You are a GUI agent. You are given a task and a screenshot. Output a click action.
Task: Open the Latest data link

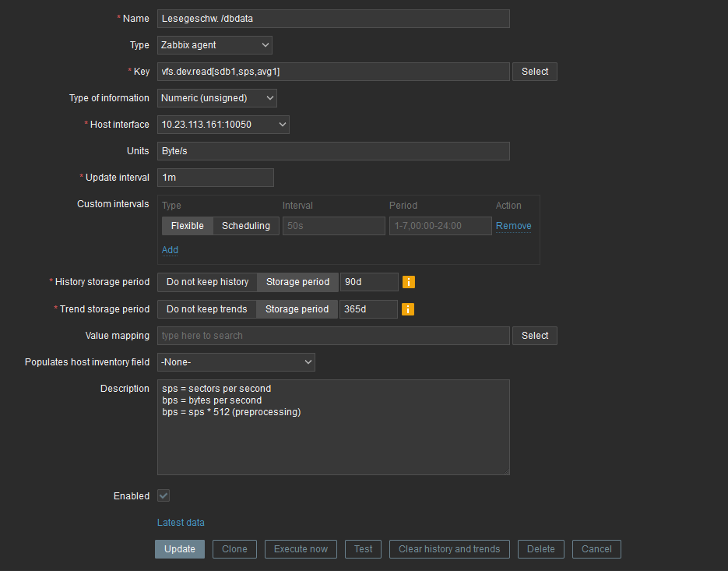click(181, 523)
